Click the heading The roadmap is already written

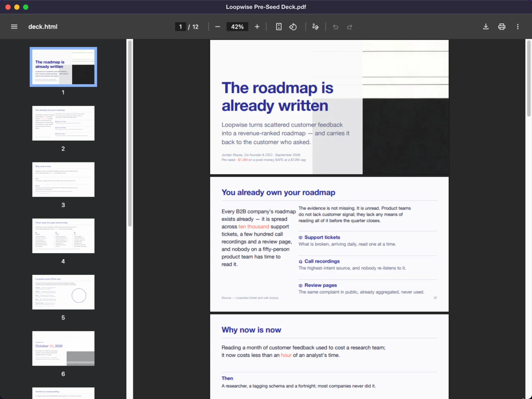(277, 96)
